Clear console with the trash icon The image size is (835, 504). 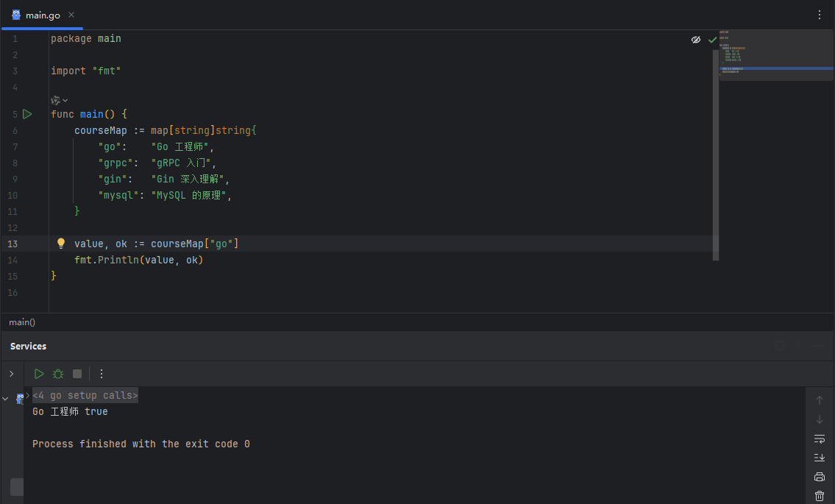(x=820, y=496)
